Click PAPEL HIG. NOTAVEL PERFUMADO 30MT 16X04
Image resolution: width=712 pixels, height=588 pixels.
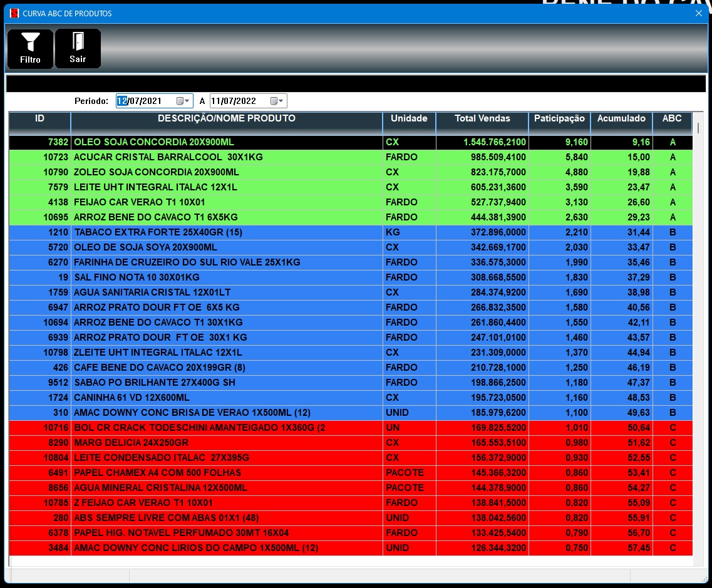point(351,532)
